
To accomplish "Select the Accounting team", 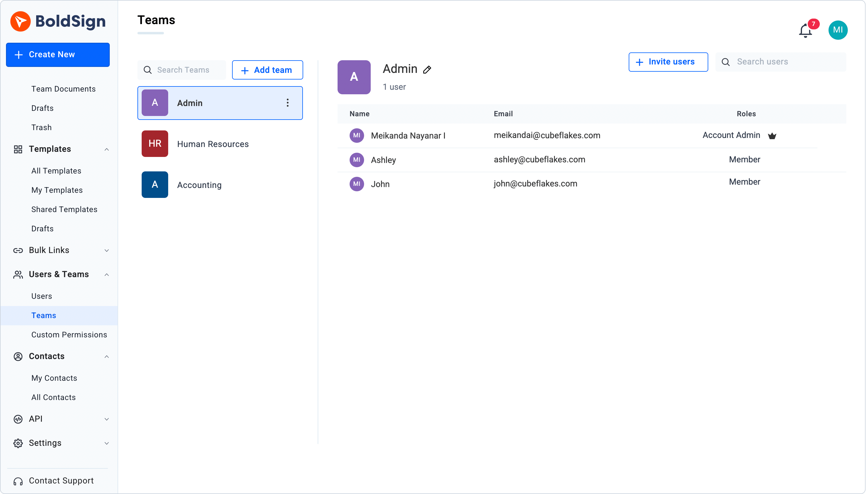I will click(x=221, y=185).
